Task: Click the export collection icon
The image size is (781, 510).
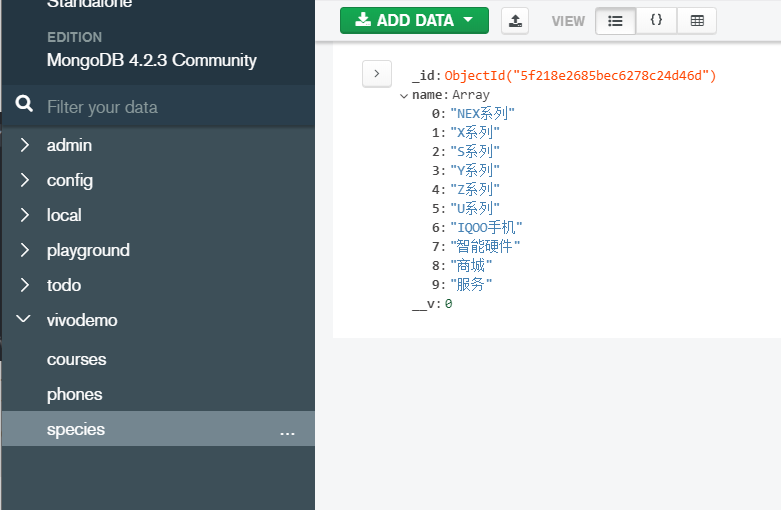Action: pos(515,21)
